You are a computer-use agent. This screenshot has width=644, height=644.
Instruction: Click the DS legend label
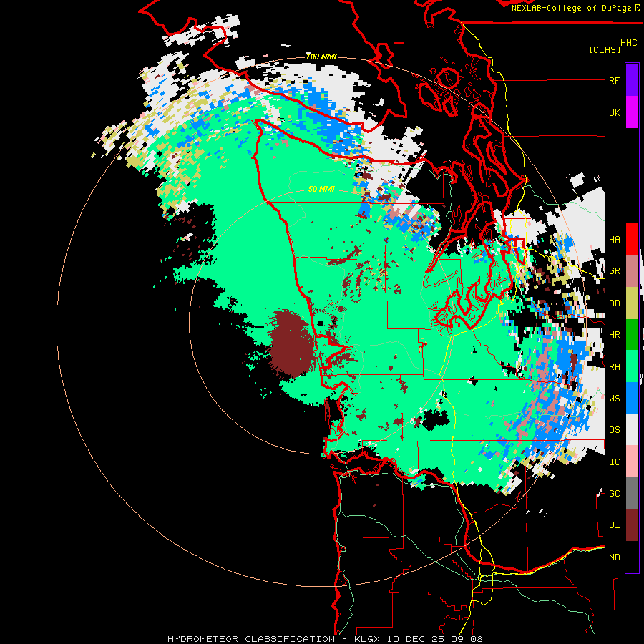[x=614, y=430]
